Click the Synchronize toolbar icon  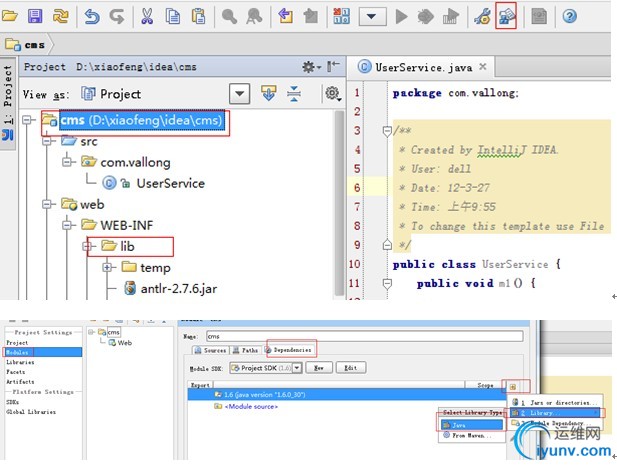(61, 16)
